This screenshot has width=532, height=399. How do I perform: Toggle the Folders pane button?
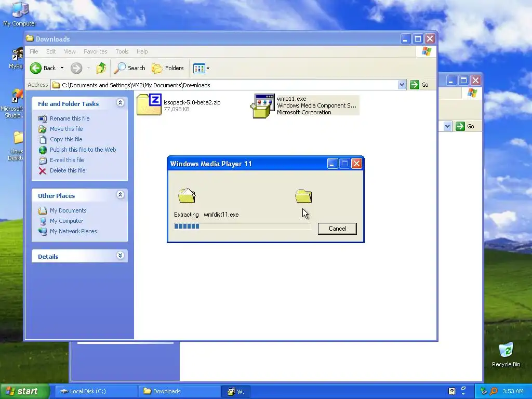[168, 68]
